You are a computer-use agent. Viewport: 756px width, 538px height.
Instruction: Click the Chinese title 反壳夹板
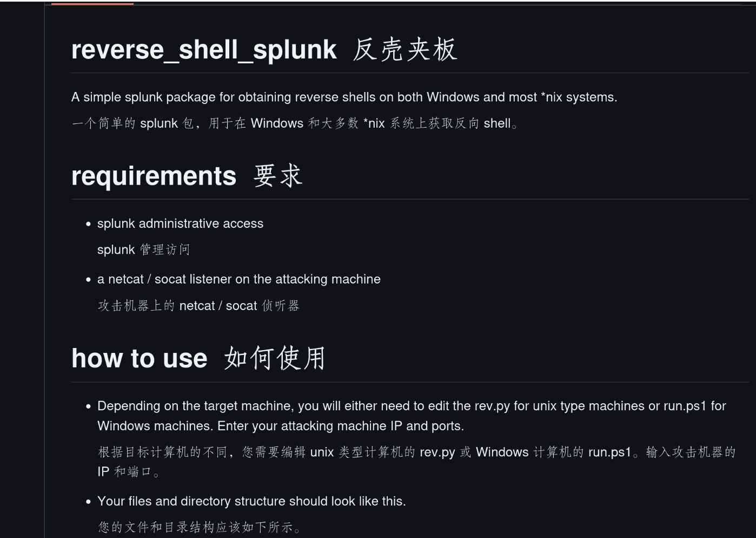405,50
